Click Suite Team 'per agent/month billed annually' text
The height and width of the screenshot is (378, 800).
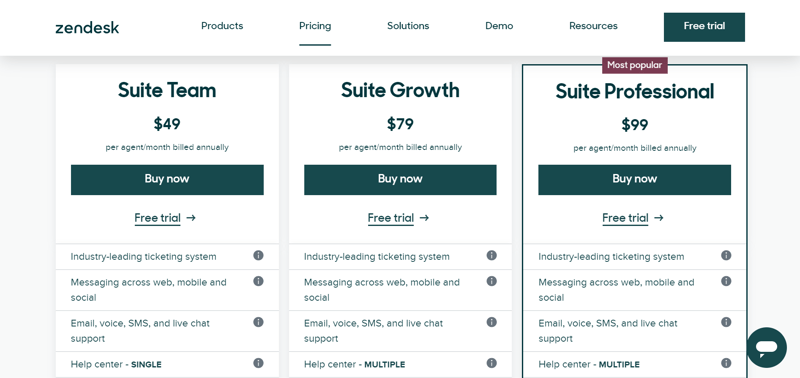[x=167, y=147]
